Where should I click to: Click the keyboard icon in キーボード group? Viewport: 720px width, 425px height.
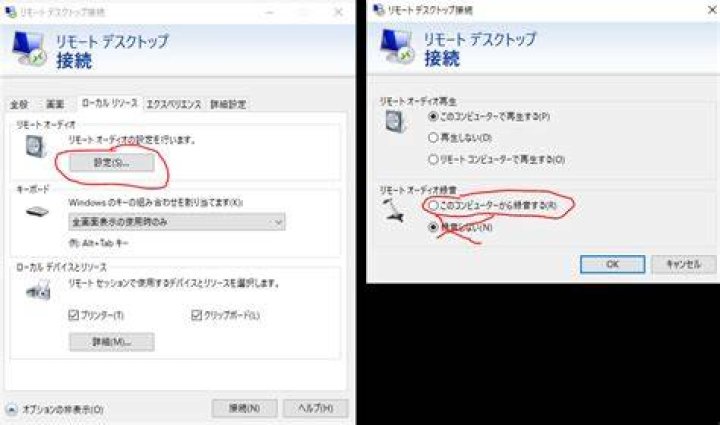pos(38,212)
